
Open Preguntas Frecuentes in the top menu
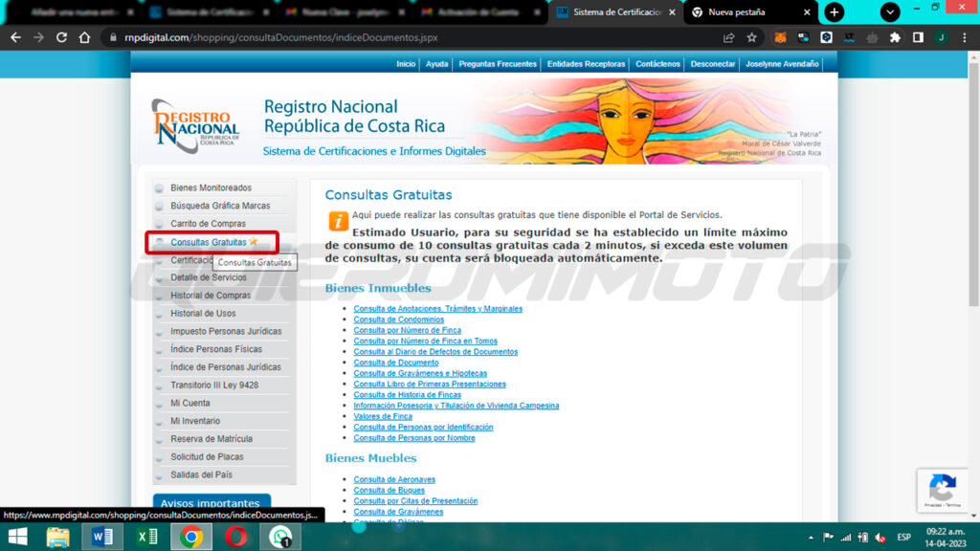click(498, 64)
